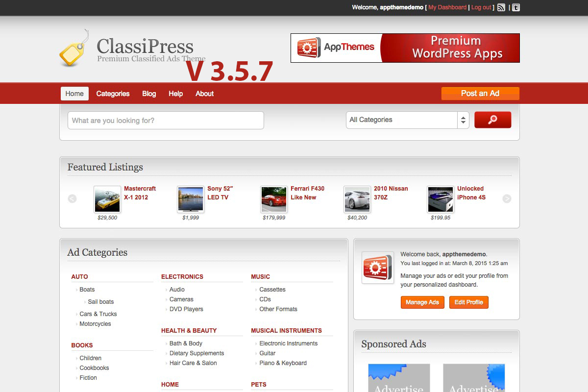Open My Dashboard link
Screen dimensions: 588x392
[x=447, y=7]
